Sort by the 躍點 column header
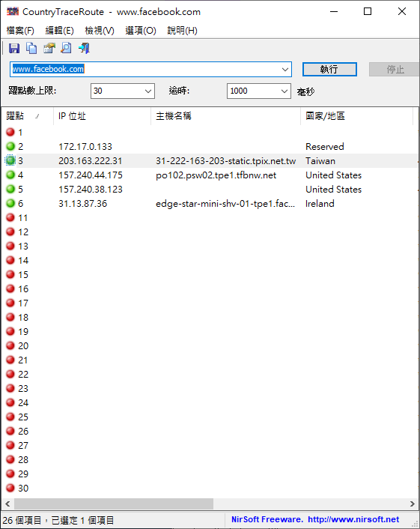The image size is (420, 529). click(27, 116)
